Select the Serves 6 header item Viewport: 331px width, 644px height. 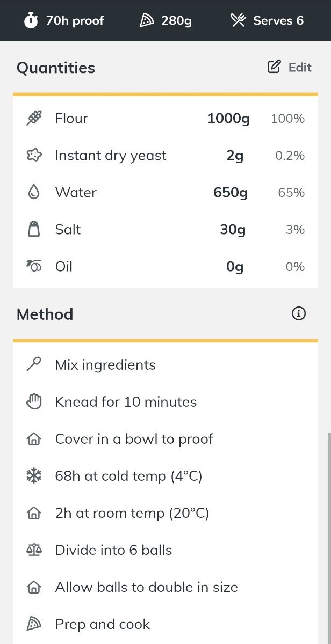(267, 21)
